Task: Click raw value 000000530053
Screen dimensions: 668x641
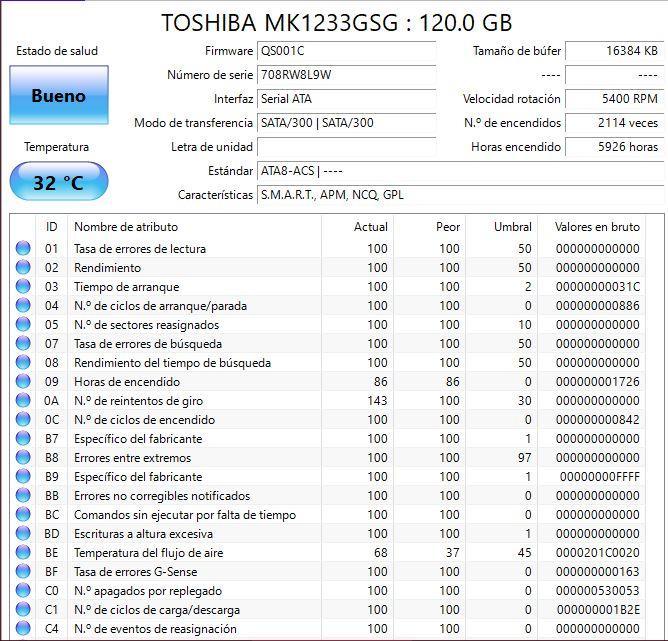Action: (x=598, y=591)
